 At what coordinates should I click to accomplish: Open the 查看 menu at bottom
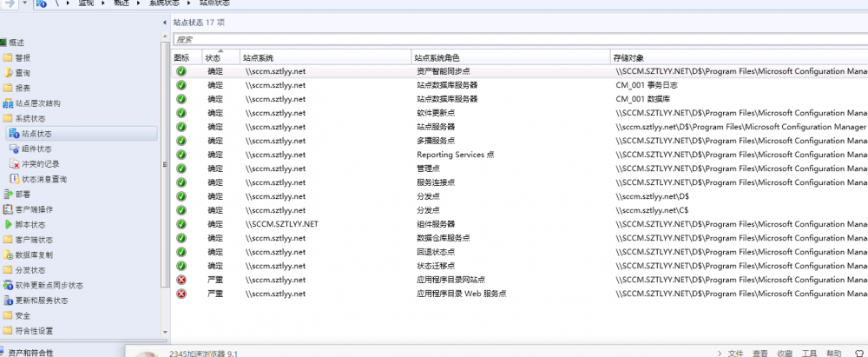pos(760,354)
